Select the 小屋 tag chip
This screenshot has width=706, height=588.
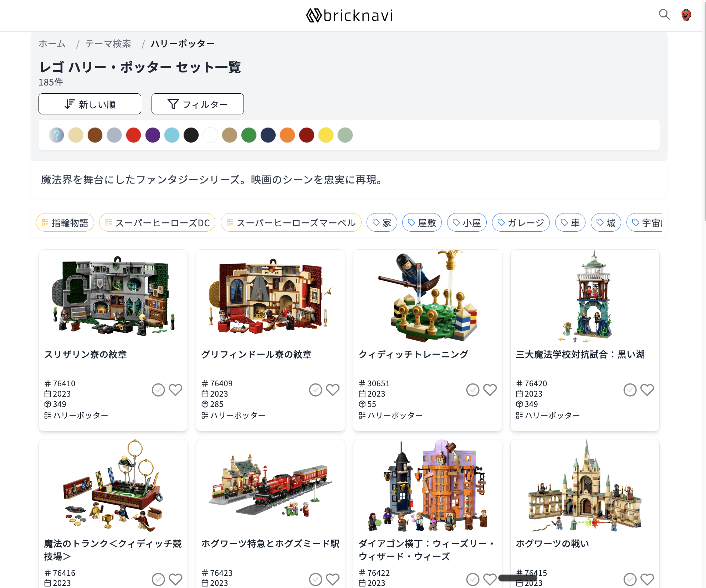coord(467,223)
